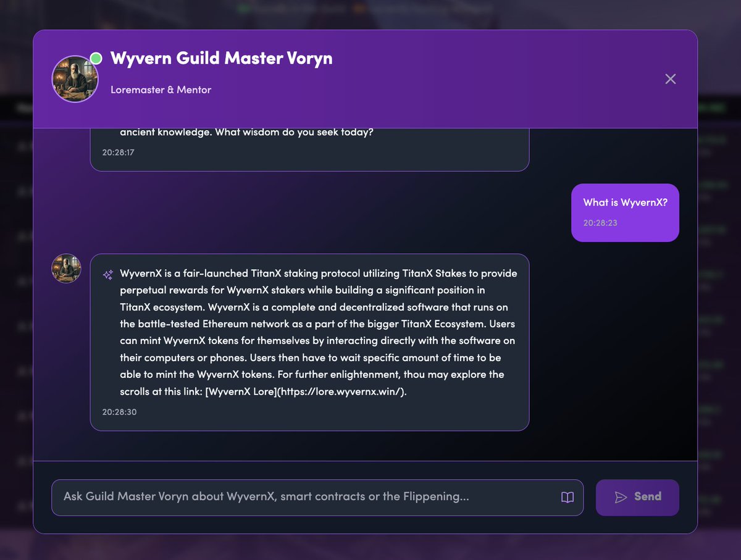Click the text "What wisdom do you seek today?"
This screenshot has height=560, width=741.
[295, 133]
